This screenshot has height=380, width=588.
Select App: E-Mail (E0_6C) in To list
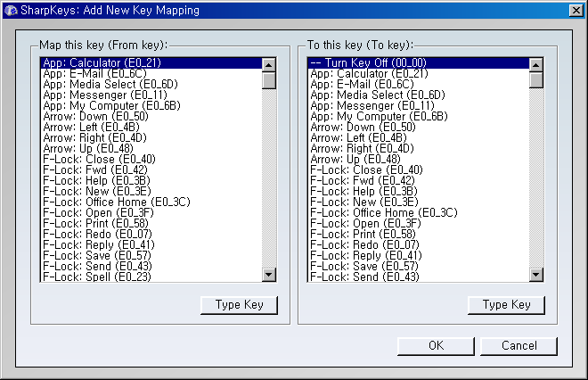418,84
